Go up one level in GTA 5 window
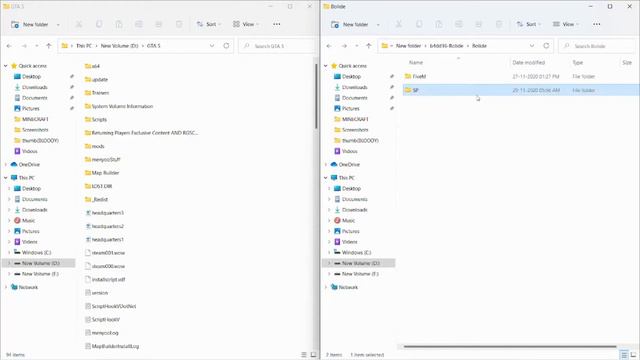The height and width of the screenshot is (360, 640). pyautogui.click(x=49, y=46)
